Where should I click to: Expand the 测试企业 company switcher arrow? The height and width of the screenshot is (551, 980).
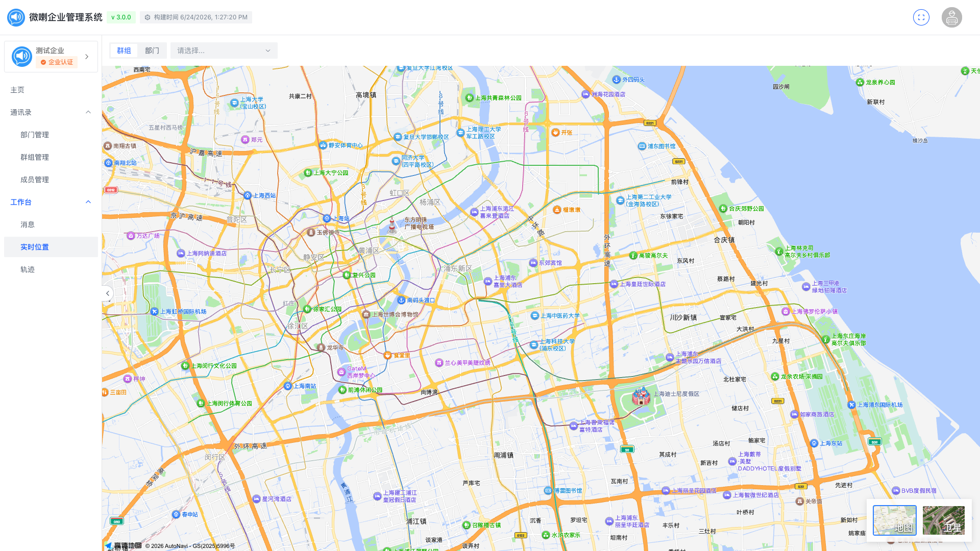[x=87, y=57]
